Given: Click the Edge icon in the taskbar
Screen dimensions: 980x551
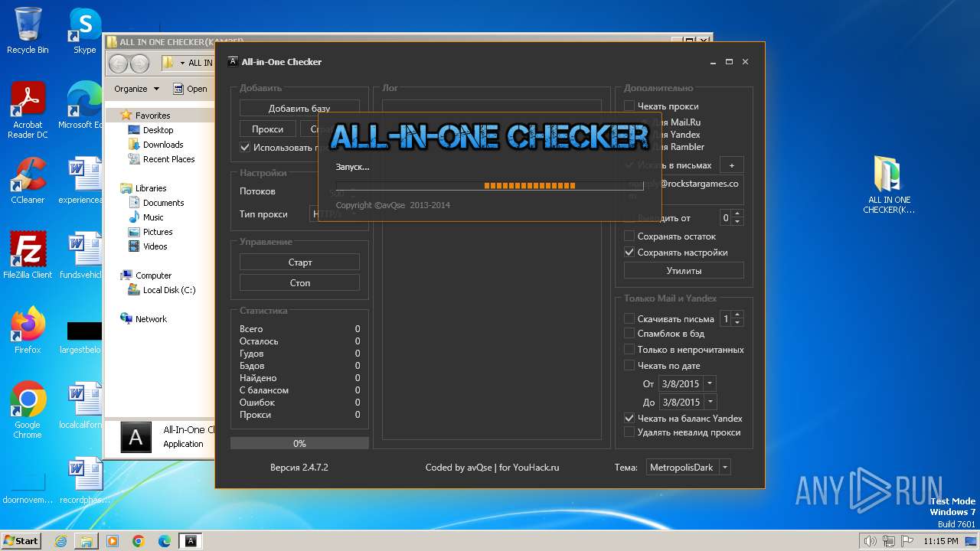Looking at the screenshot, I should point(165,541).
